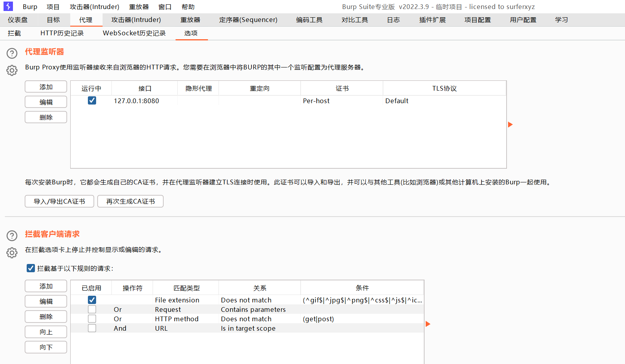Switch to the 日志 tab
The height and width of the screenshot is (364, 625).
point(394,20)
